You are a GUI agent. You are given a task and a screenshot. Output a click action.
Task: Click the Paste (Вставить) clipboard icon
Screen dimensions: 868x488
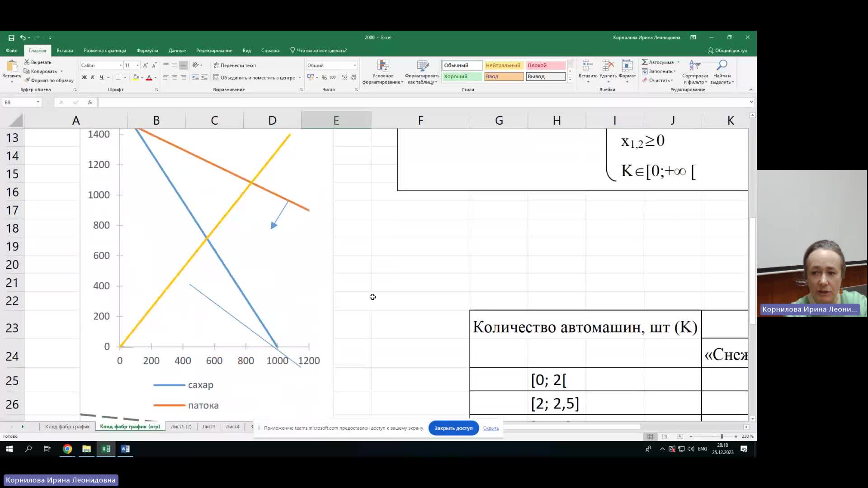[12, 66]
